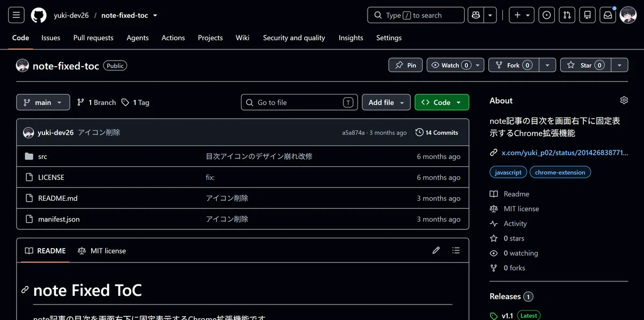Edit README with the pencil icon
Viewport: 644px width, 320px height.
(436, 250)
